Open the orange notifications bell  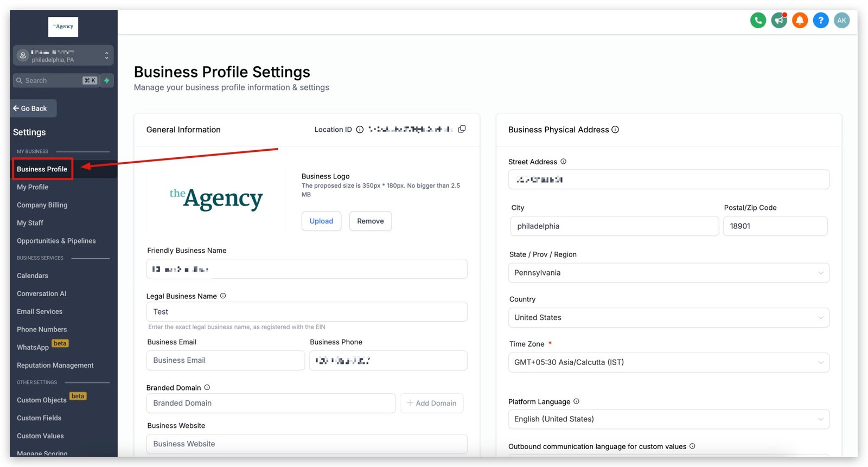[x=800, y=21]
